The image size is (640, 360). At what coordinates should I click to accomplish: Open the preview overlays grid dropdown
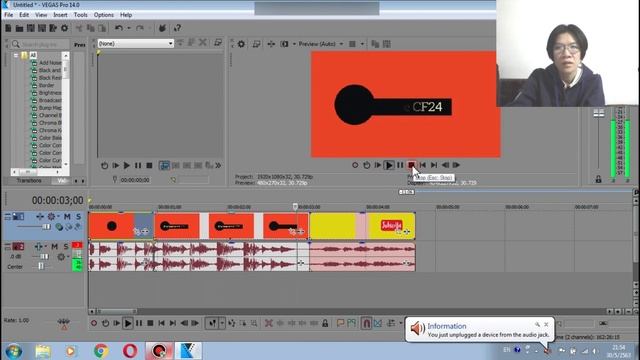pos(362,44)
